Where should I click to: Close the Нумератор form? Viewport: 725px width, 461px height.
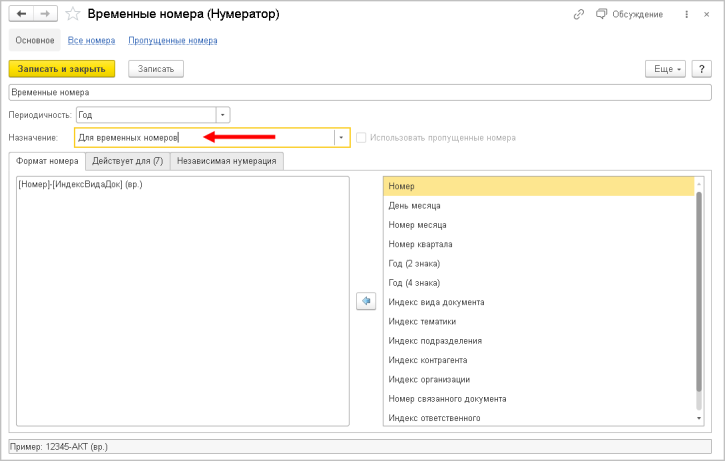coord(707,14)
